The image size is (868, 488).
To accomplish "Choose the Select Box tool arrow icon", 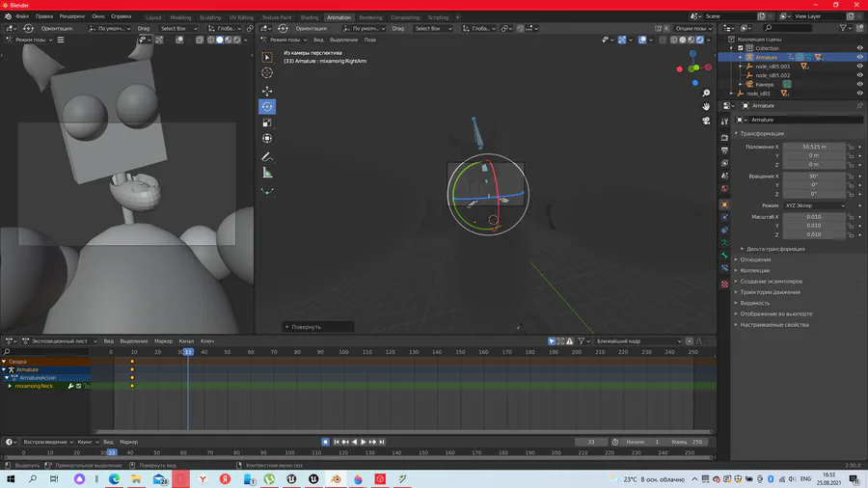I will coord(267,57).
